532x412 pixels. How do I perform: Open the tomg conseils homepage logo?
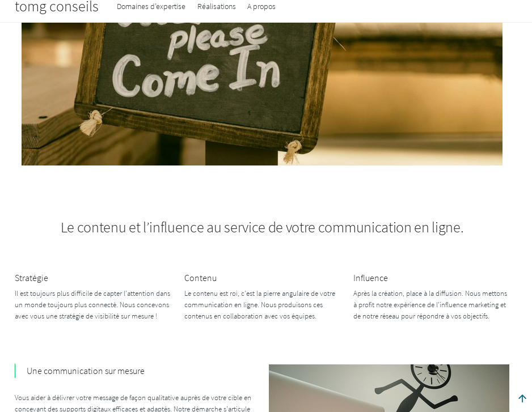(x=57, y=7)
